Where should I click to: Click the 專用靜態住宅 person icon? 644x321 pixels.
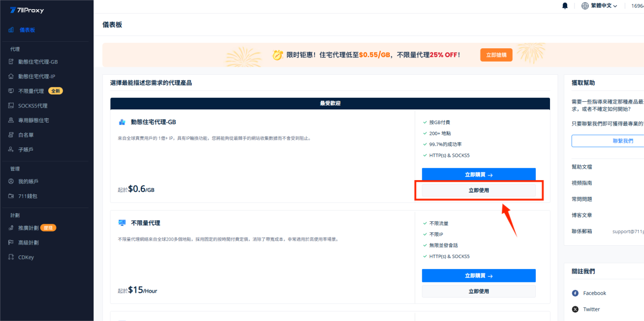click(x=11, y=121)
